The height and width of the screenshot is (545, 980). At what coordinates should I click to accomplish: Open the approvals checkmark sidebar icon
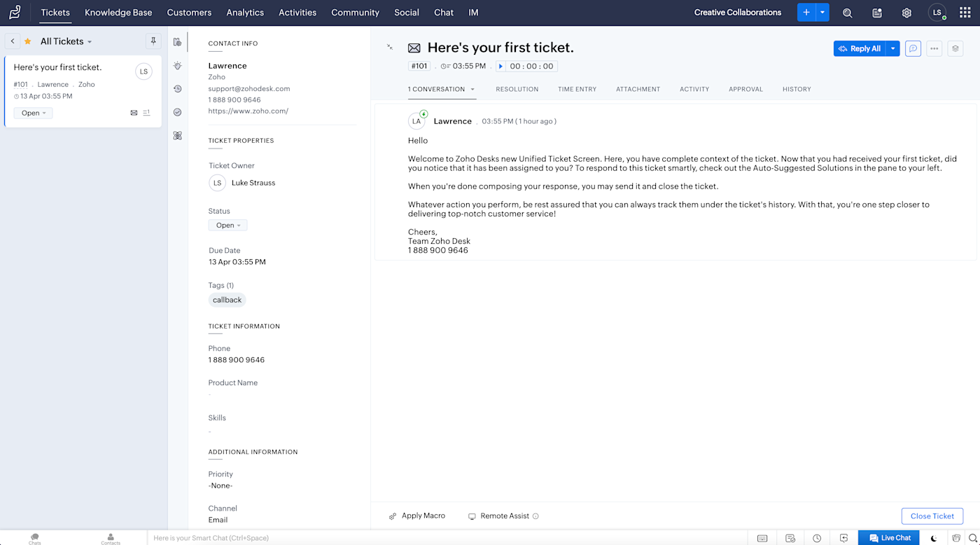pos(177,112)
